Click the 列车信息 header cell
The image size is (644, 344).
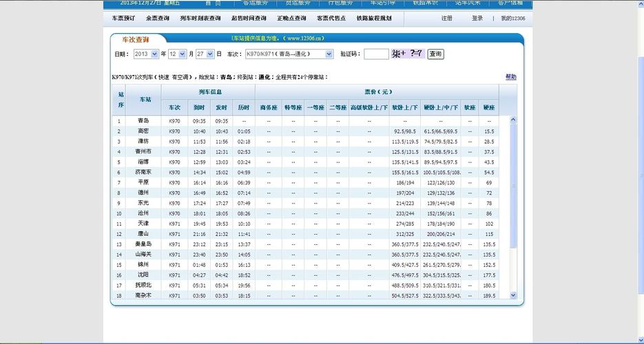[x=208, y=92]
